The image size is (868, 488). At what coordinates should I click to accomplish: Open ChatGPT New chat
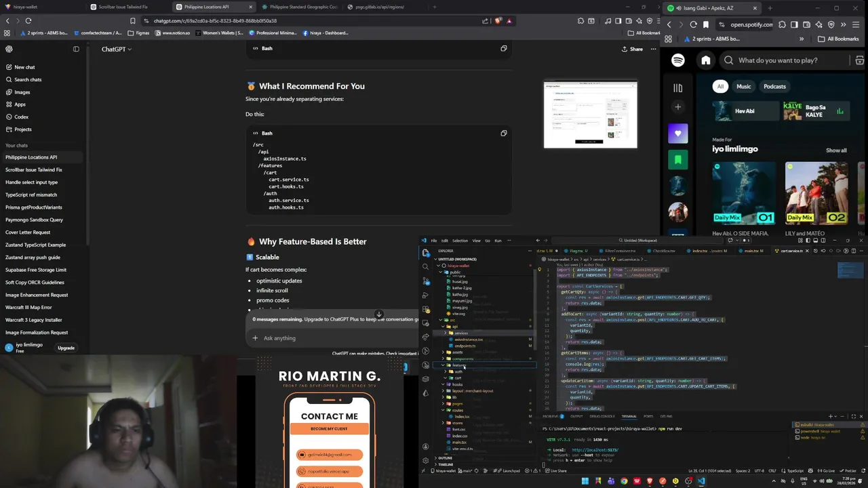click(24, 67)
